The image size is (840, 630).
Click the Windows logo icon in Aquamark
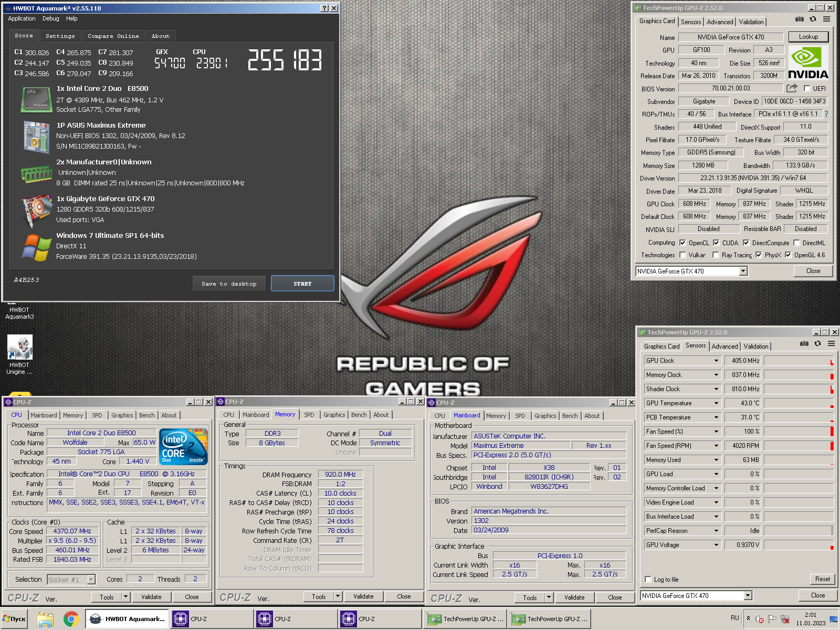(36, 247)
